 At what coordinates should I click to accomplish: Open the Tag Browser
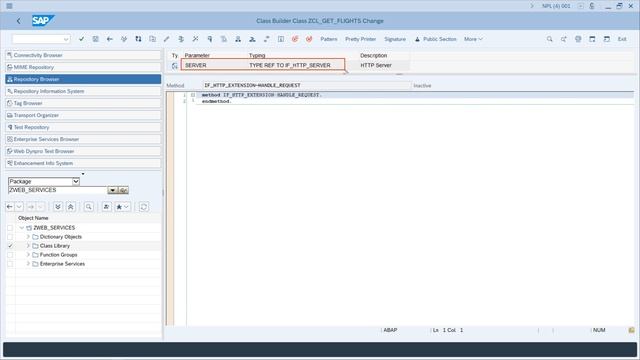[83, 103]
